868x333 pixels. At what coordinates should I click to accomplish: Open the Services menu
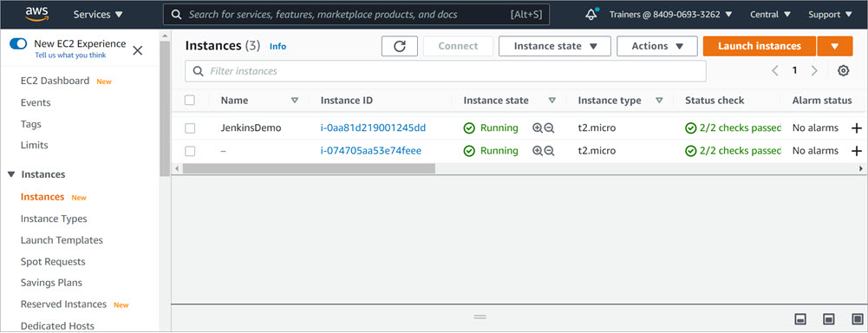98,15
